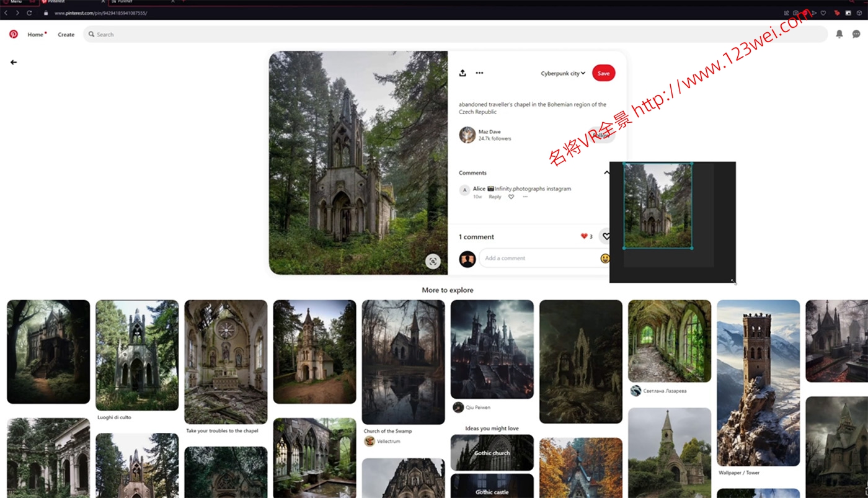Viewport: 868px width, 498px height.
Task: Click the Pinterest logo icon
Action: click(x=14, y=35)
